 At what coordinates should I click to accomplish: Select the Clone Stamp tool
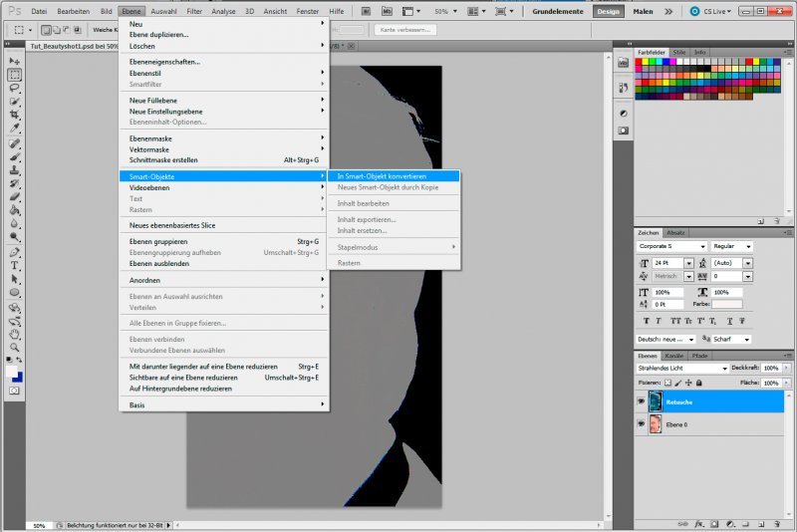pyautogui.click(x=14, y=170)
